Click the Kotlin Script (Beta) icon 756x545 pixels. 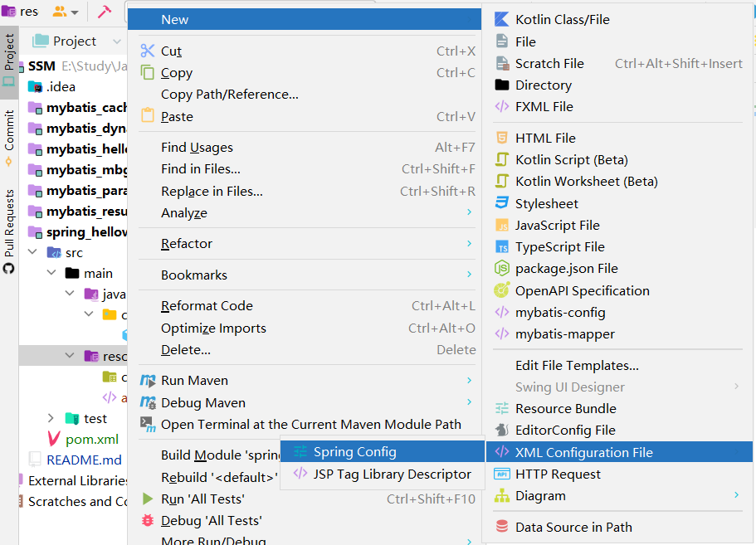tap(502, 159)
